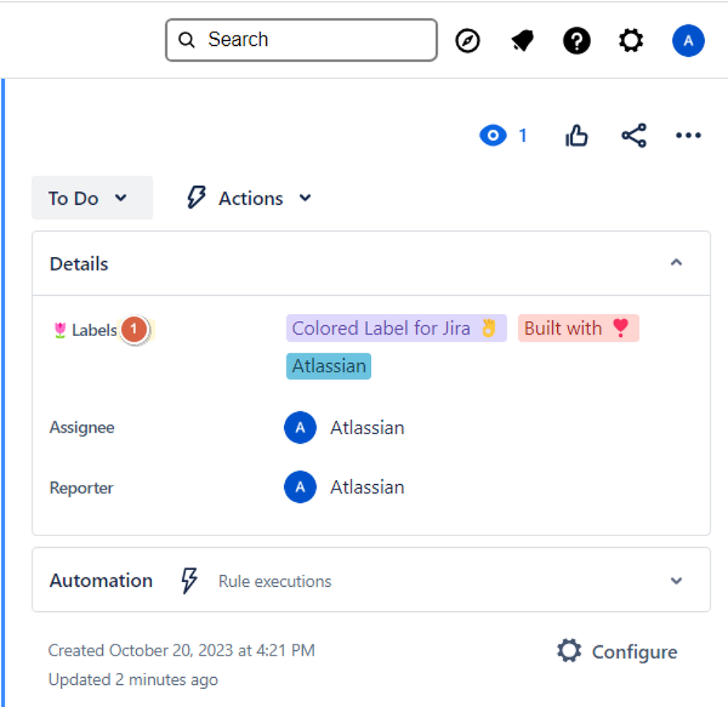This screenshot has height=707, width=728.
Task: Select the Colored Label for Jira label
Action: (x=396, y=328)
